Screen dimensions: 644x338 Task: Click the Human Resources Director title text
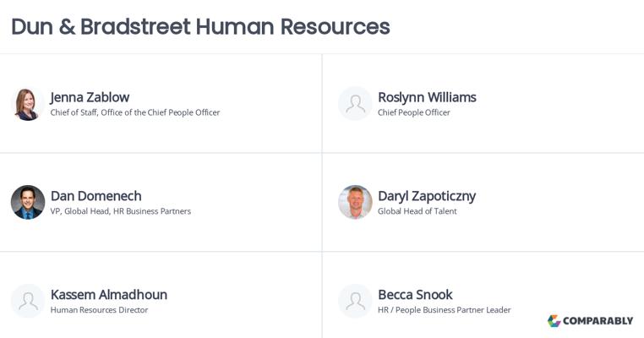(x=99, y=311)
